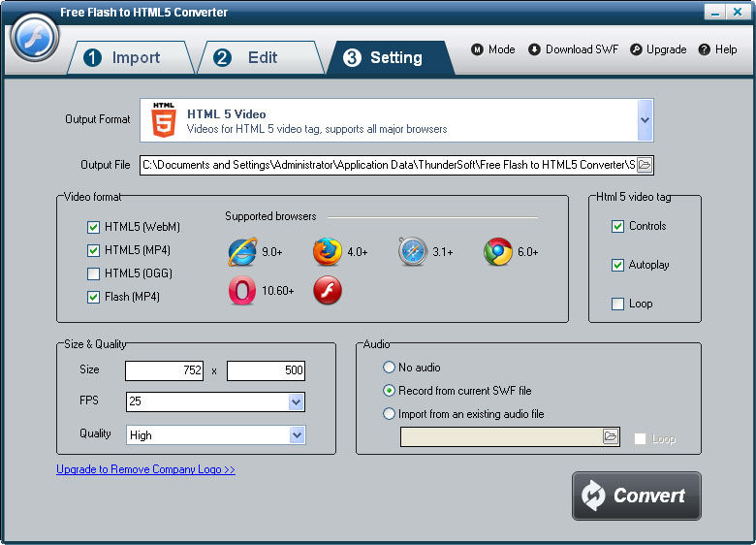Viewport: 756px width, 545px height.
Task: Switch to the Edit tab
Action: (x=262, y=57)
